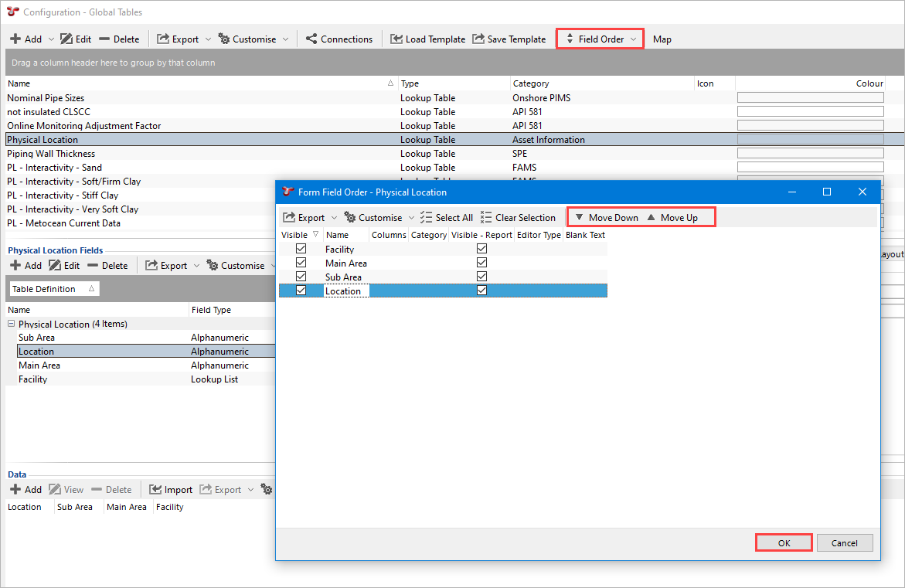
Task: Click the colour box for Nominal Pipe Sizes
Action: tap(811, 97)
